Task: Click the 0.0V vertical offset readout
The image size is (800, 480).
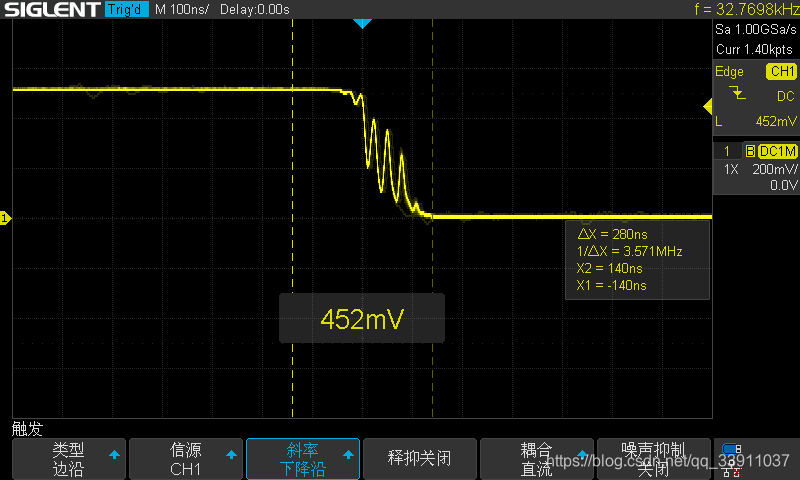Action: [x=783, y=185]
